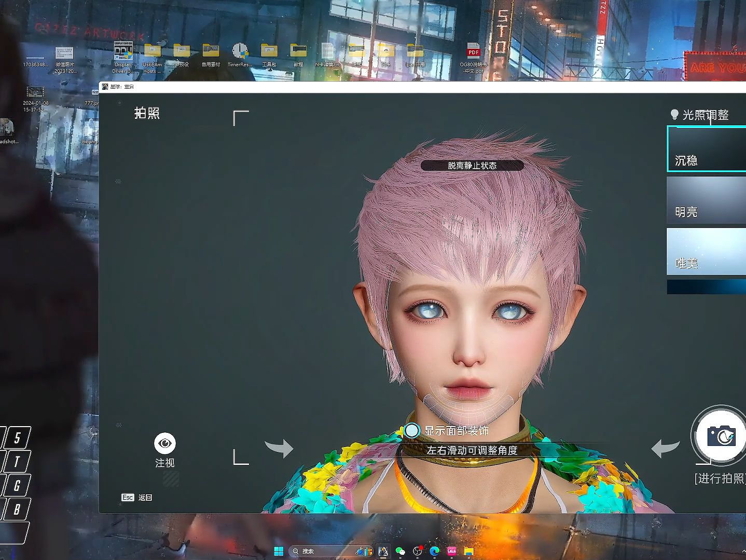This screenshot has height=560, width=746.
Task: Open the OG80说明书 PDF file
Action: [473, 57]
